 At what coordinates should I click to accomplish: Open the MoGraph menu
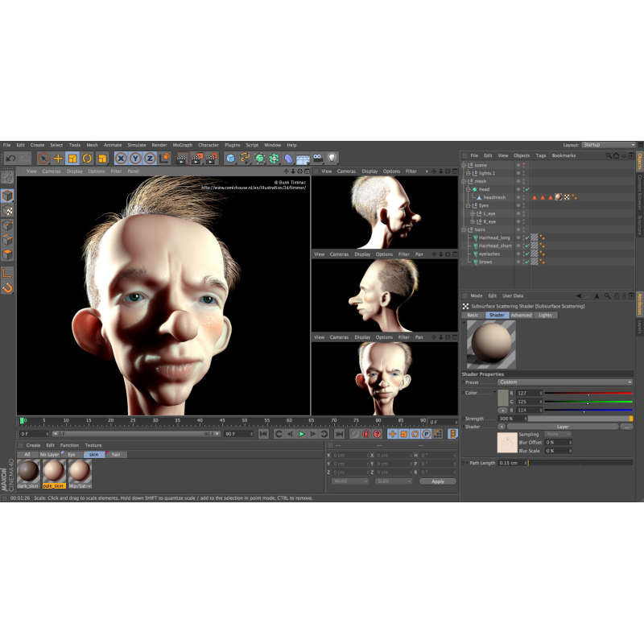coord(182,145)
